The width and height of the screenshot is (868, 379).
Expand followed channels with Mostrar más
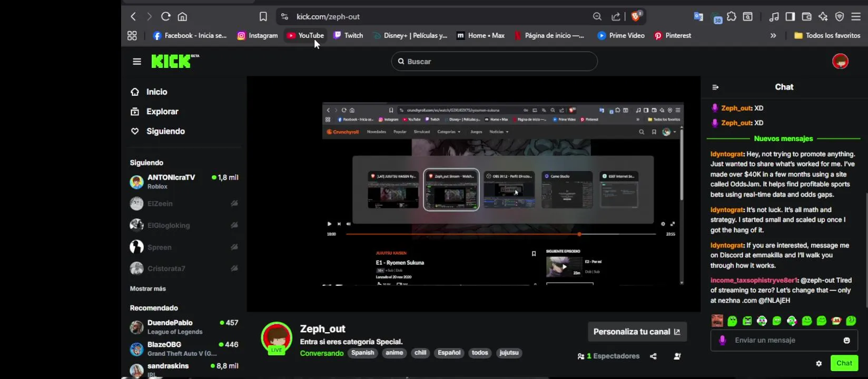pos(148,288)
